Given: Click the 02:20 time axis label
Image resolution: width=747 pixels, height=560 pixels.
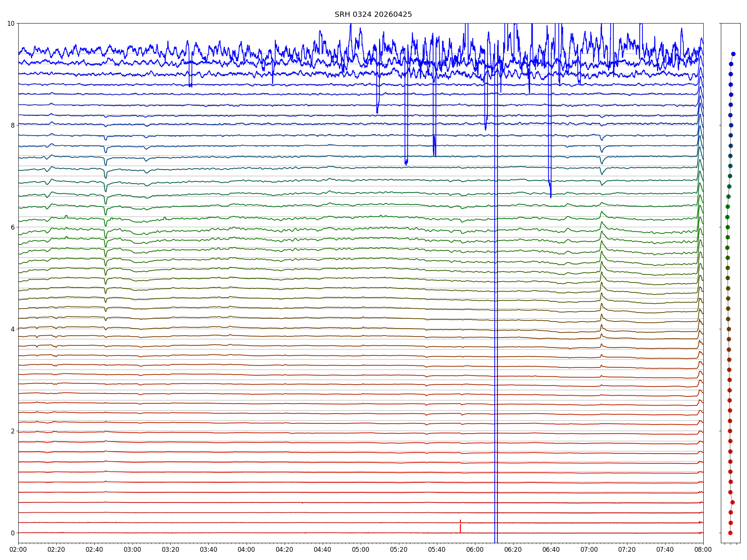Looking at the screenshot, I should click(x=56, y=550).
